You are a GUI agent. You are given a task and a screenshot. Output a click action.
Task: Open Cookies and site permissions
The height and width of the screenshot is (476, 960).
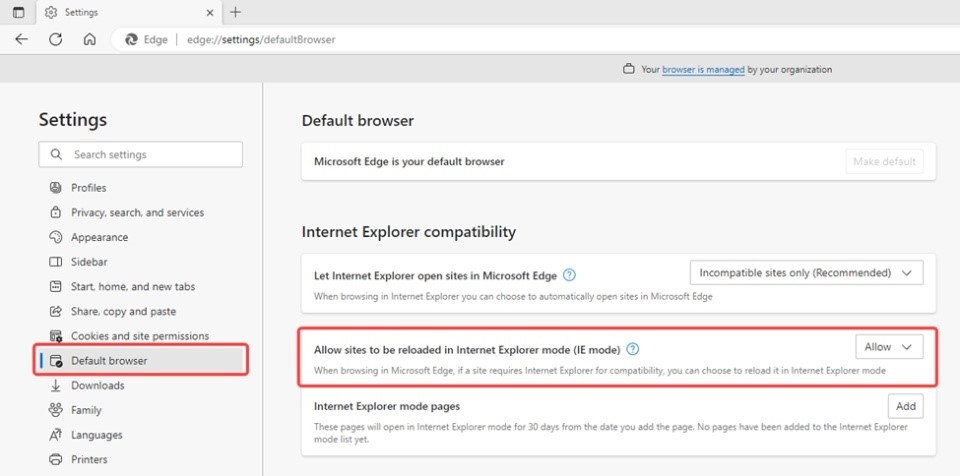[x=140, y=336]
